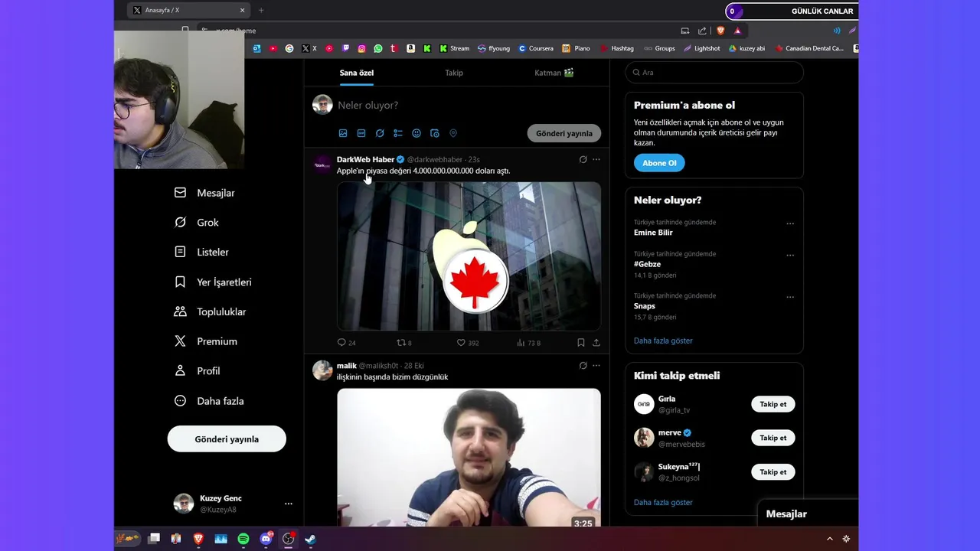
Task: Open Coursera bookmark
Action: [536, 48]
